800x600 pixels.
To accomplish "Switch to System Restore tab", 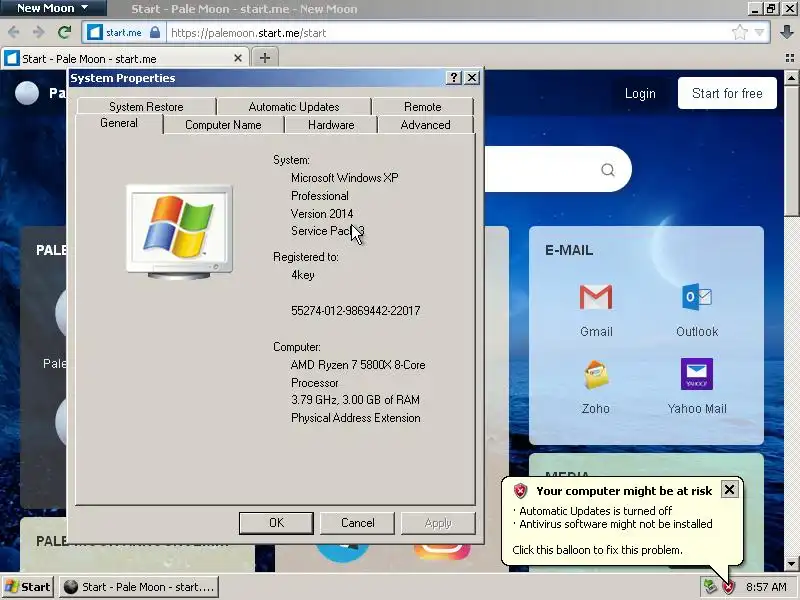I will pyautogui.click(x=146, y=107).
